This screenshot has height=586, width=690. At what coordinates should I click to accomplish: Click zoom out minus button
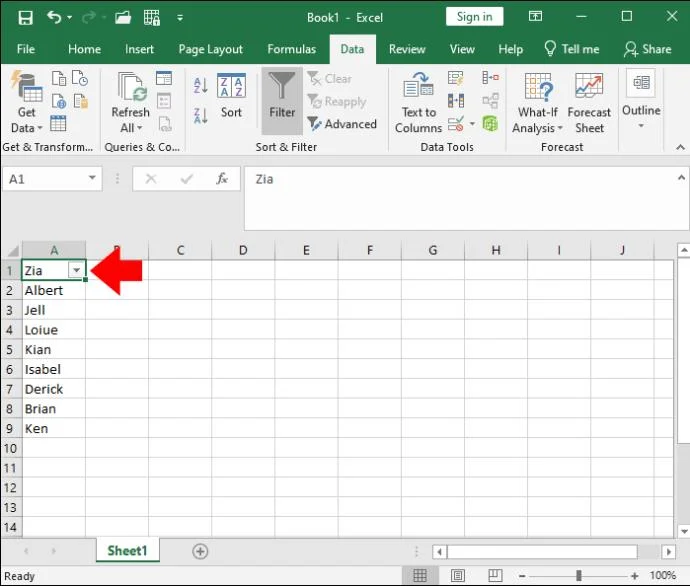522,576
